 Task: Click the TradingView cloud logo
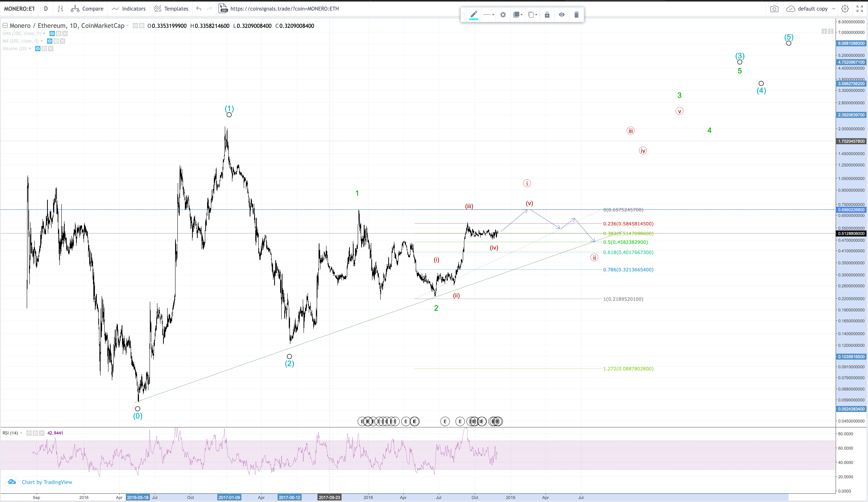point(12,482)
